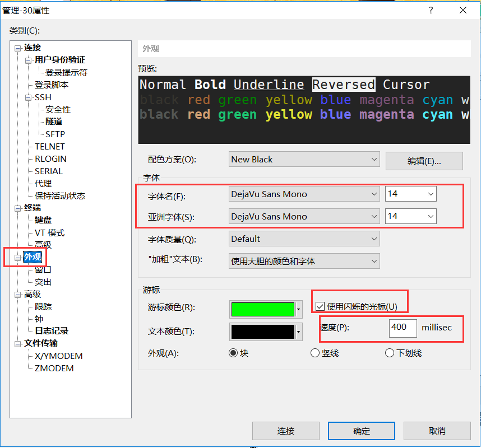Select the 块 cursor radio button

233,353
